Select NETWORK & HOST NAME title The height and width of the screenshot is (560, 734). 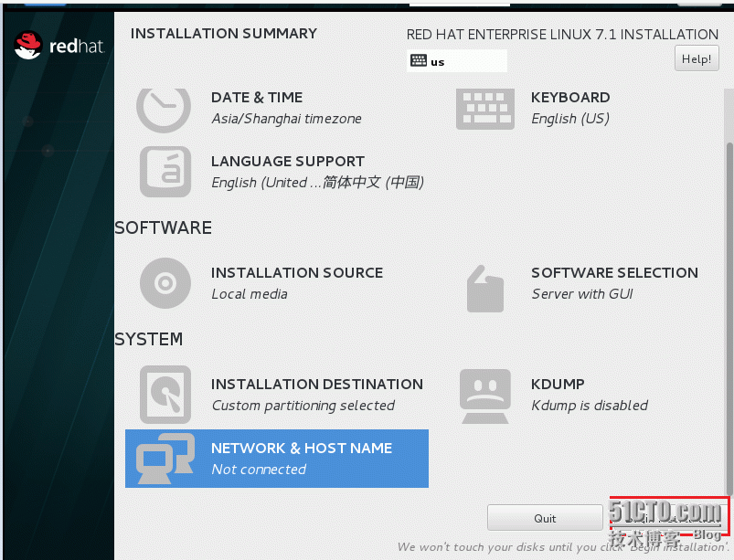tap(302, 449)
